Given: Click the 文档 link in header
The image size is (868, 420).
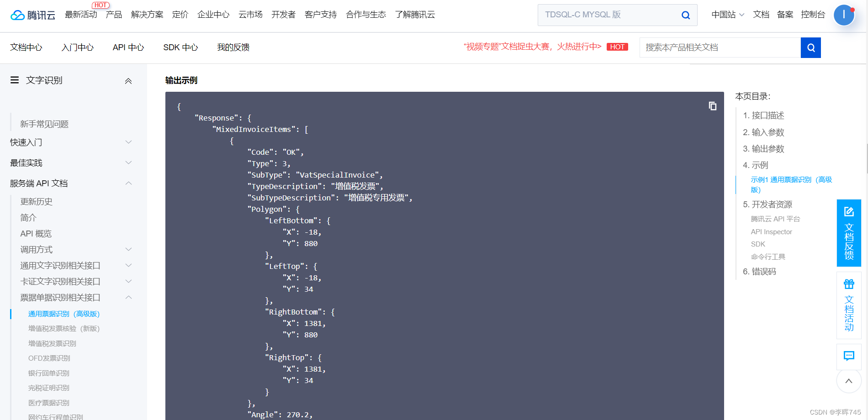Looking at the screenshot, I should tap(761, 15).
